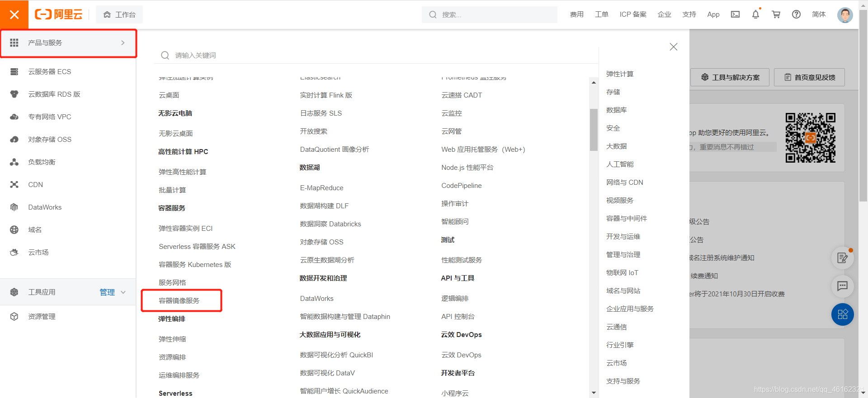This screenshot has height=398, width=868.
Task: Click the 专有网络 VPC cloud icon
Action: click(x=14, y=117)
